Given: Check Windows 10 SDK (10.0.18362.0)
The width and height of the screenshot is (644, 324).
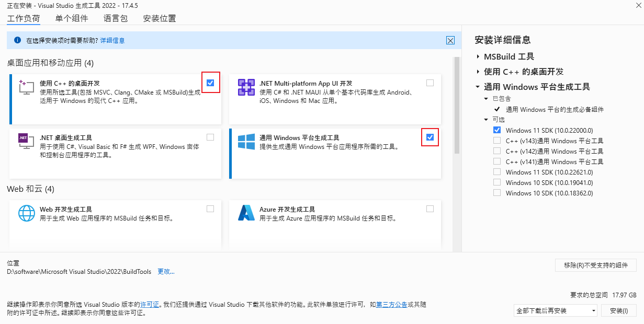Looking at the screenshot, I should click(497, 193).
